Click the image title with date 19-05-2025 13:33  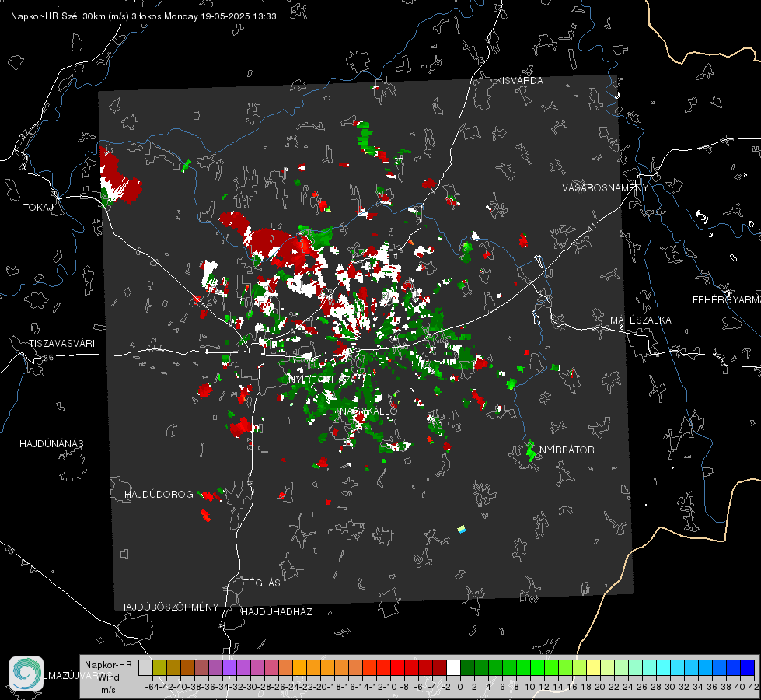(144, 16)
